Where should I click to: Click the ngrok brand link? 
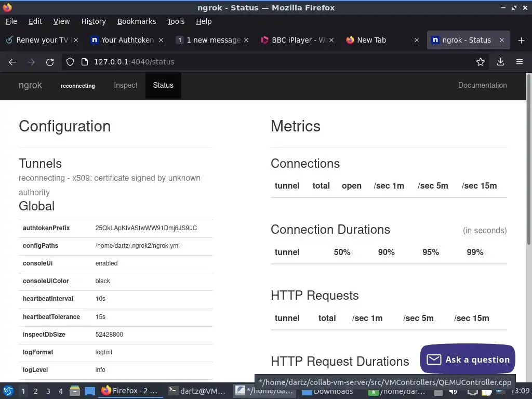pyautogui.click(x=30, y=86)
